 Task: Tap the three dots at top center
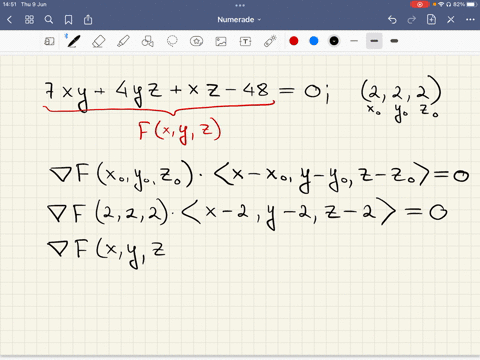click(240, 5)
